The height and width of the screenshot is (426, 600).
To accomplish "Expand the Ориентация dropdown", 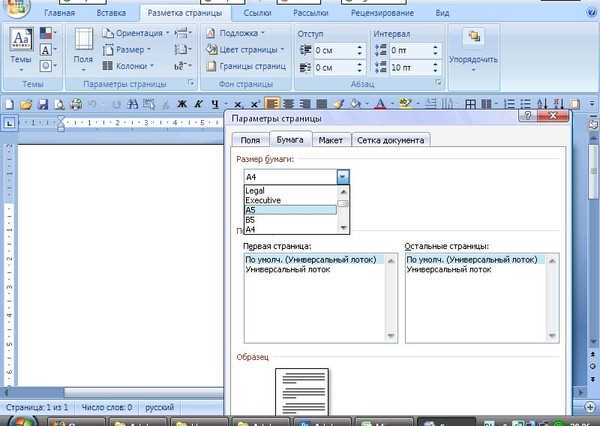I will [x=136, y=33].
